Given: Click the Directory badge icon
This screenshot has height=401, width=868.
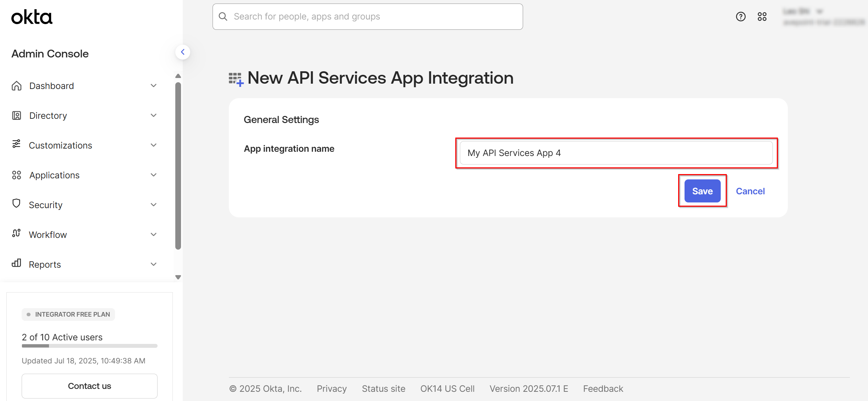Looking at the screenshot, I should (16, 115).
